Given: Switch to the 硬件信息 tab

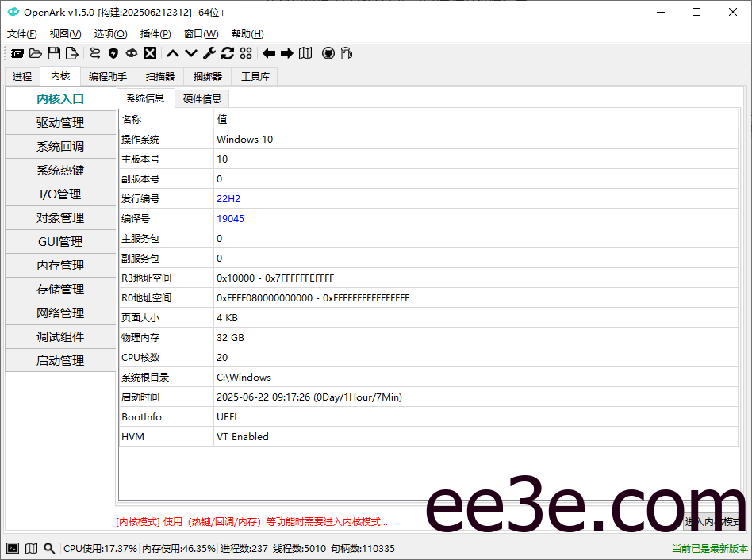Looking at the screenshot, I should click(201, 98).
